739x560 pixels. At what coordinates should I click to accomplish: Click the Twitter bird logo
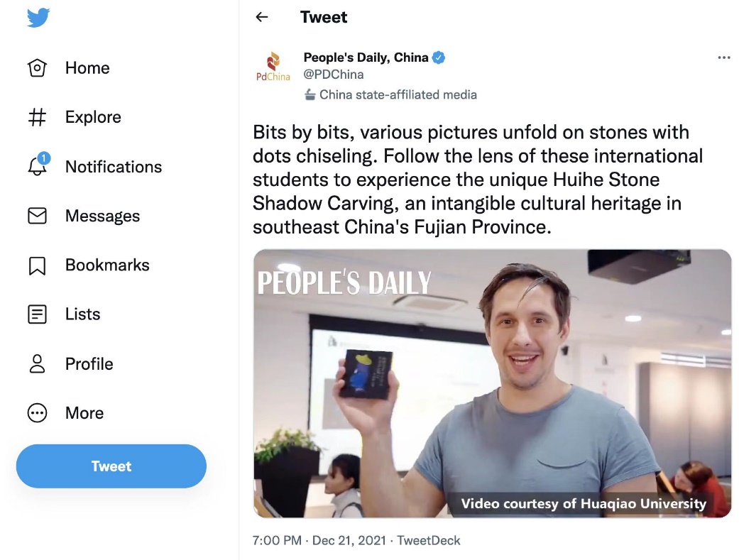(38, 17)
